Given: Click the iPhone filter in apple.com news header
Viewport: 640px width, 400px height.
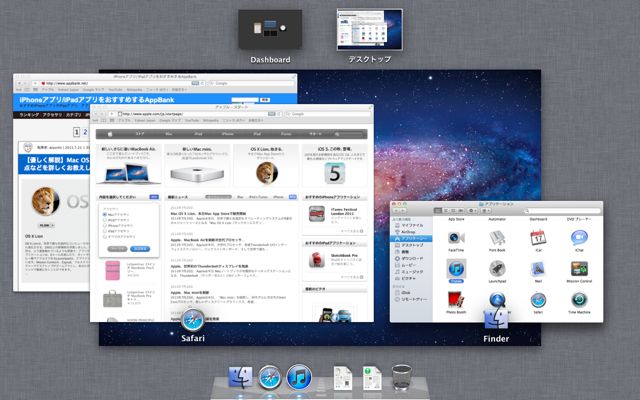Looking at the screenshot, I should click(x=278, y=197).
